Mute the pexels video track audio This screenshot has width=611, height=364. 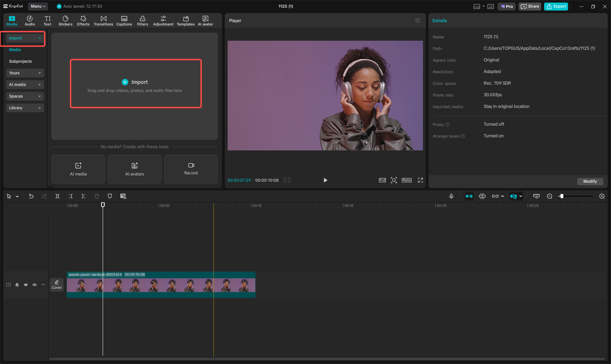click(34, 285)
